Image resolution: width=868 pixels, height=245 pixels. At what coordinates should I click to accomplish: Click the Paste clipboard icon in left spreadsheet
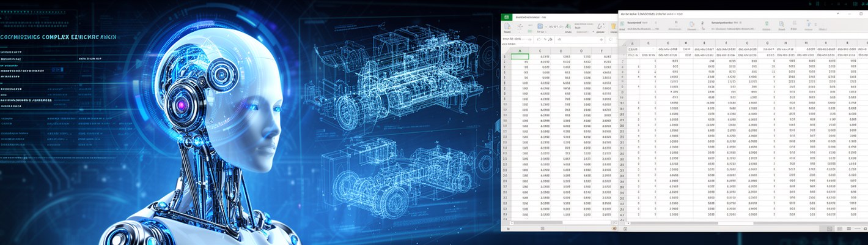pyautogui.click(x=507, y=28)
